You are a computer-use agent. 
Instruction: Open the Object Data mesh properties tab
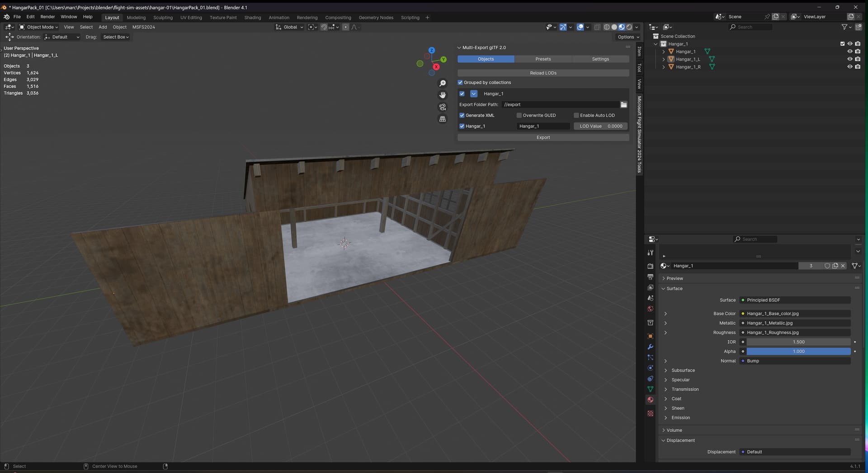click(650, 389)
